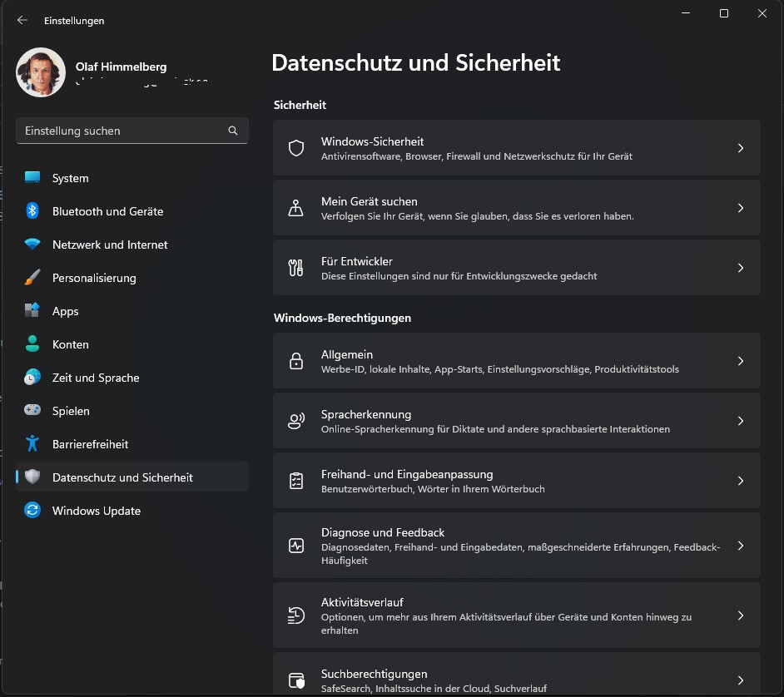784x697 pixels.
Task: Click the Olaf Himmelberg account name
Action: coord(121,67)
